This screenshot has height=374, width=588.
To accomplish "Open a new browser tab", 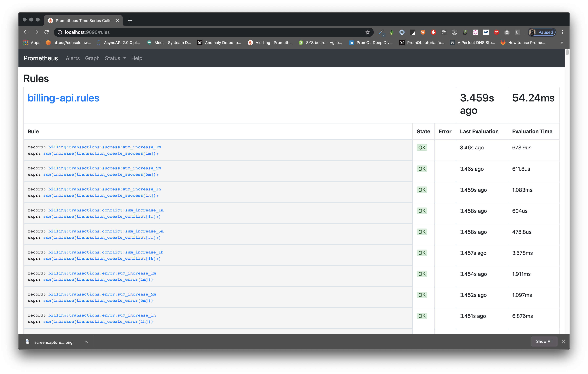I will 130,21.
